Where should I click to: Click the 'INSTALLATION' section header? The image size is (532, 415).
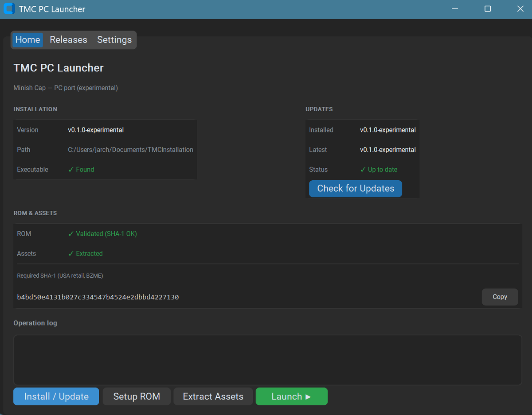pos(35,109)
